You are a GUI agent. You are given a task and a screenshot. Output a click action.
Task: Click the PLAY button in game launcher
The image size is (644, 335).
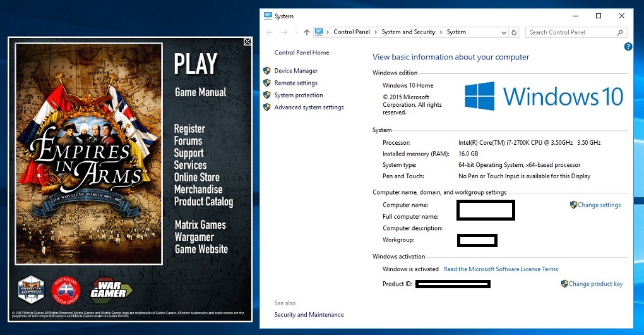point(196,64)
